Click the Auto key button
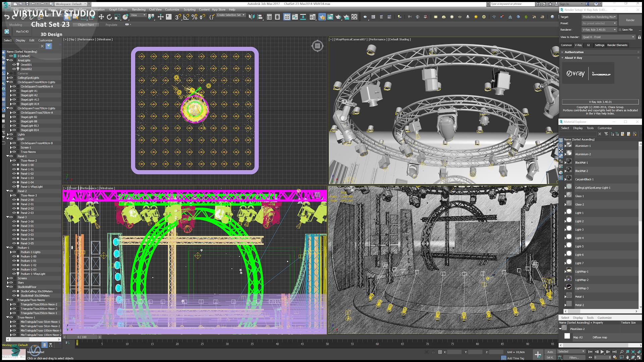 550,352
